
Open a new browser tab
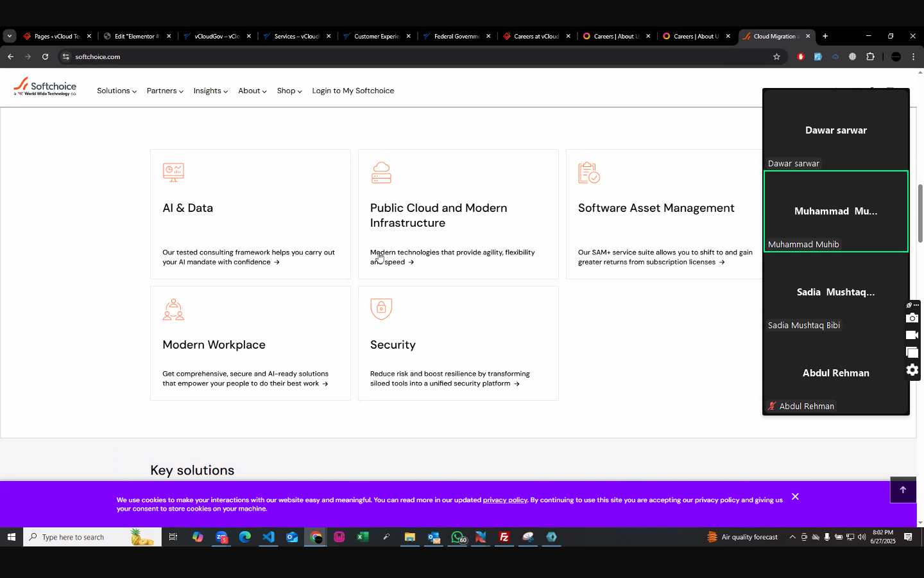pos(825,36)
